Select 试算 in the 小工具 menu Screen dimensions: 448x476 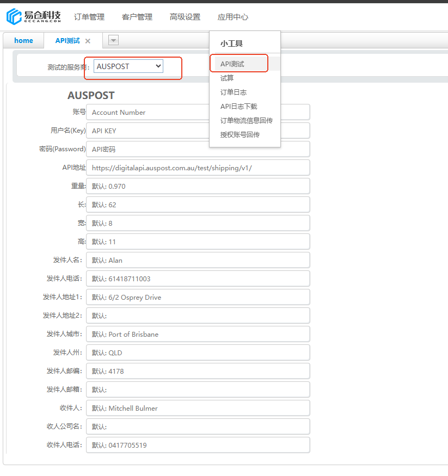(227, 78)
